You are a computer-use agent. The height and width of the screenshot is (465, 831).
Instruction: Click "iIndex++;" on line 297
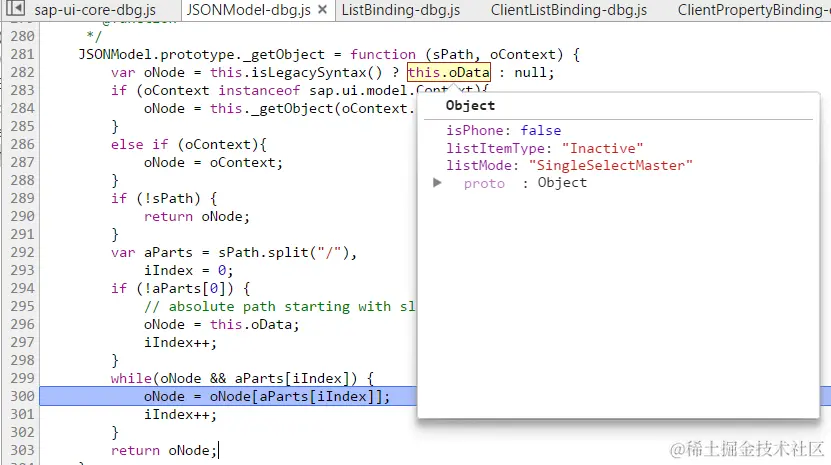click(x=180, y=343)
